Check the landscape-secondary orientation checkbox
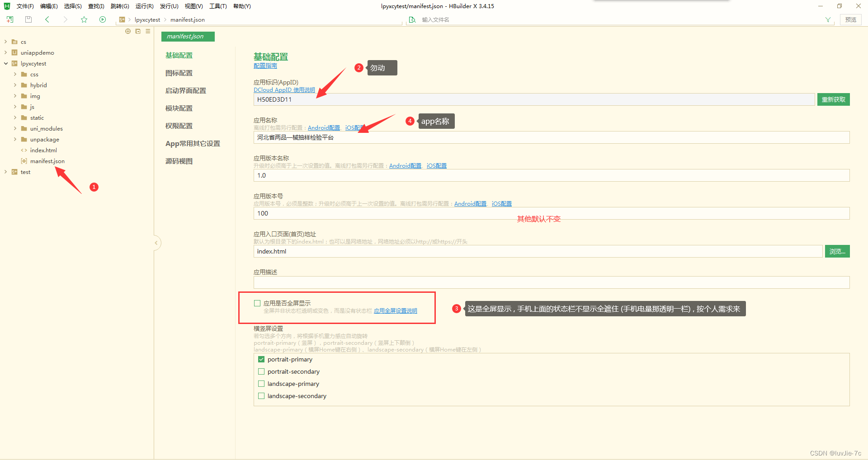Image resolution: width=868 pixels, height=460 pixels. pyautogui.click(x=261, y=396)
